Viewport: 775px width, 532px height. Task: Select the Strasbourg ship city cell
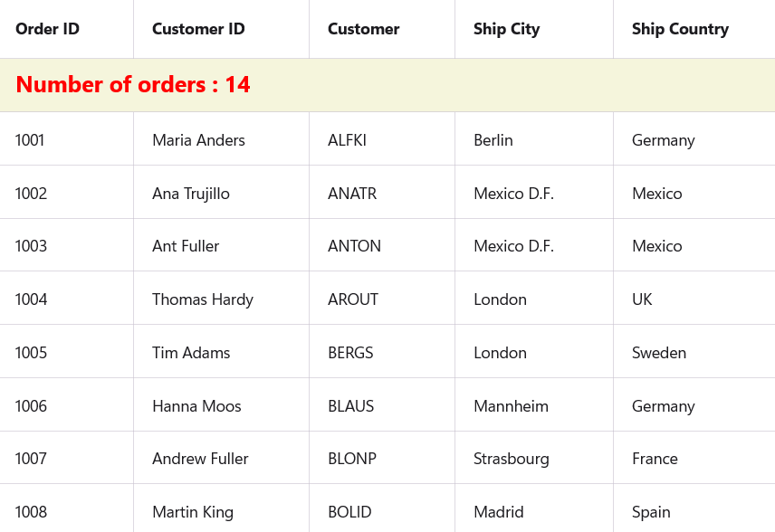pos(511,459)
